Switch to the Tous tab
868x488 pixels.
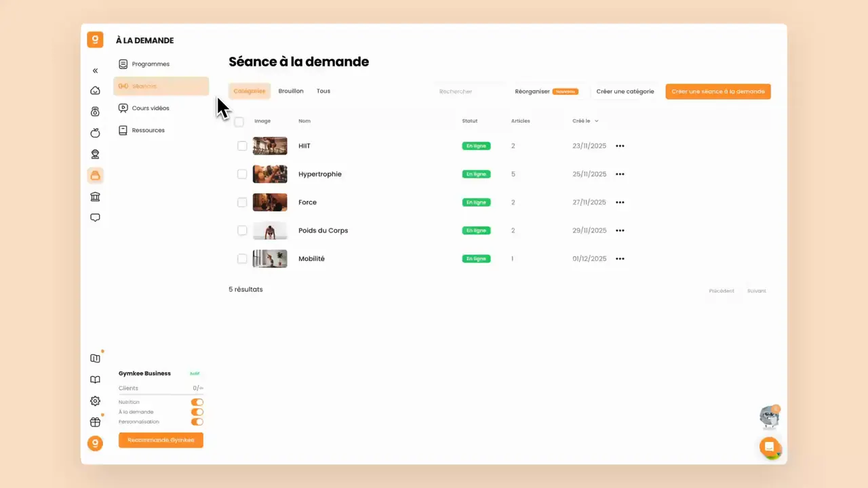[323, 91]
